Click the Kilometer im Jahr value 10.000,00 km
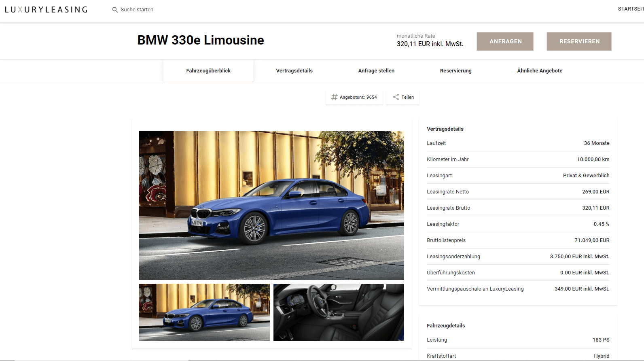The height and width of the screenshot is (361, 644). coord(593,159)
